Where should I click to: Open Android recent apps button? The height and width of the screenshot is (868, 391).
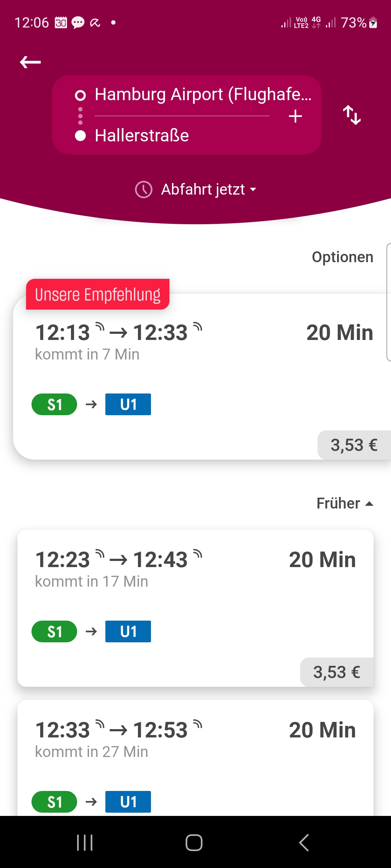coord(85,843)
